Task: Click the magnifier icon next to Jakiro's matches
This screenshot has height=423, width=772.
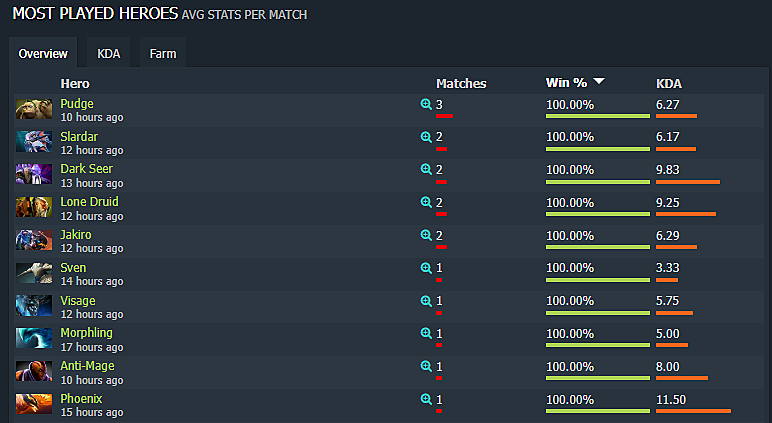Action: [426, 235]
